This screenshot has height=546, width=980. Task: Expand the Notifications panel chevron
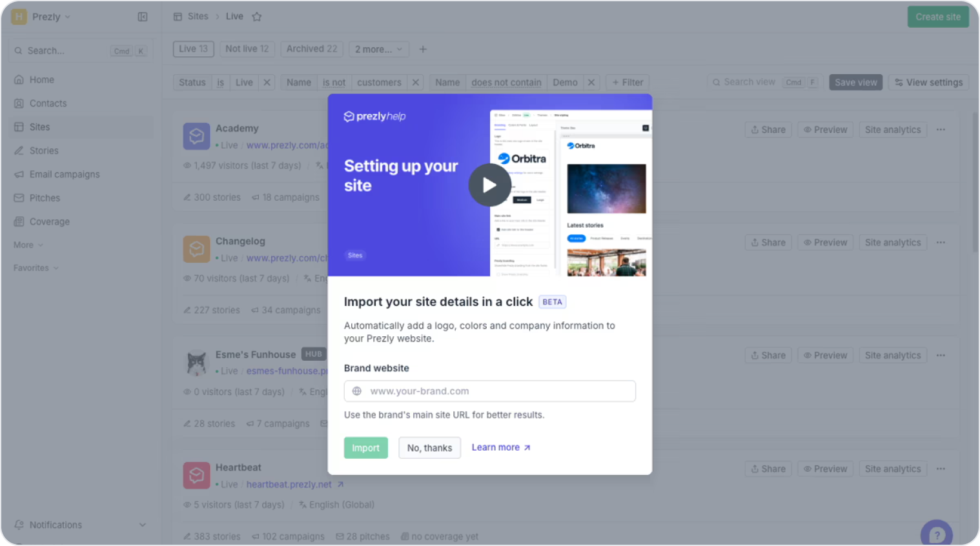coord(143,525)
